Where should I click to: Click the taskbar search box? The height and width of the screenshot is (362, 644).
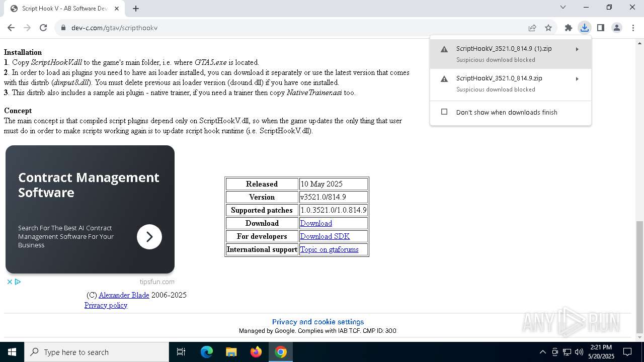tap(97, 352)
